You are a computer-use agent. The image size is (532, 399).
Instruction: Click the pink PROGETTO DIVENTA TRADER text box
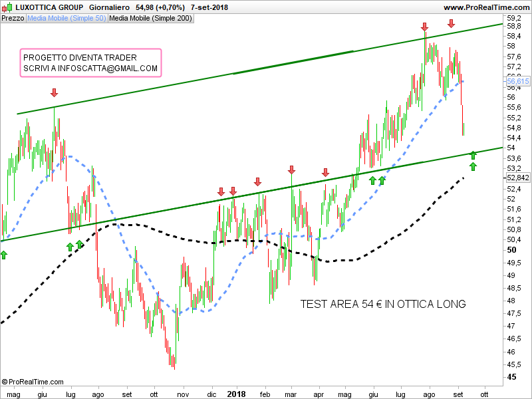click(90, 63)
